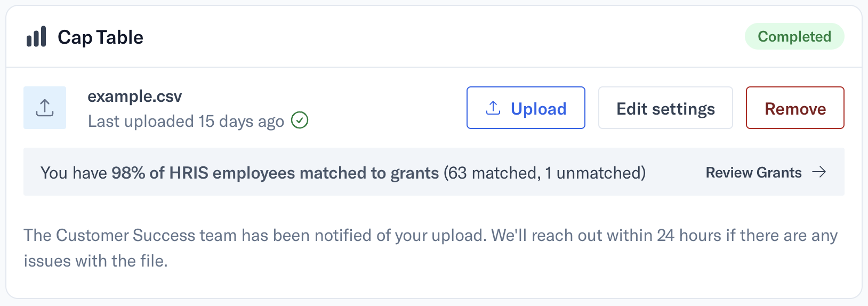Click the Completed status badge
The width and height of the screenshot is (868, 306).
[x=794, y=36]
